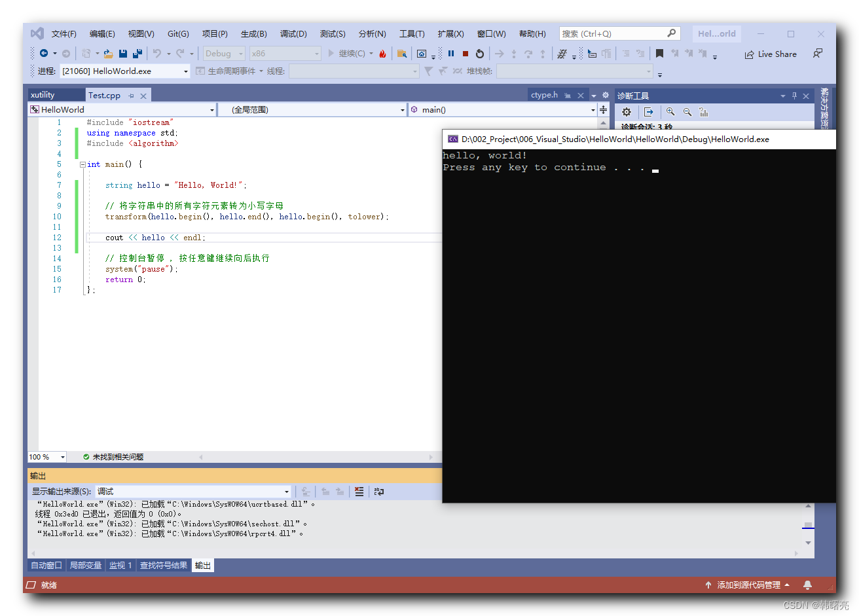Click the zoom in icon in Diagnostic Tools
This screenshot has height=616, width=859.
click(670, 112)
